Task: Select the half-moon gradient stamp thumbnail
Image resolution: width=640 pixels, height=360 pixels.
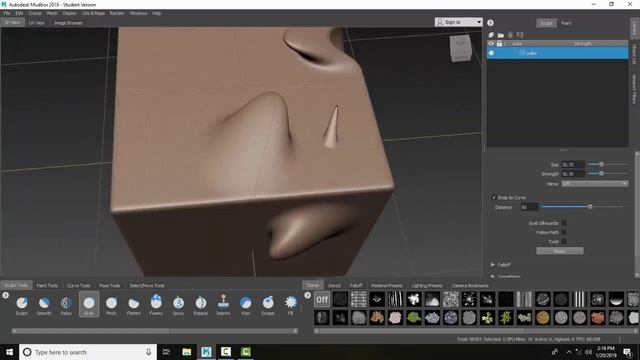Action: [x=616, y=299]
